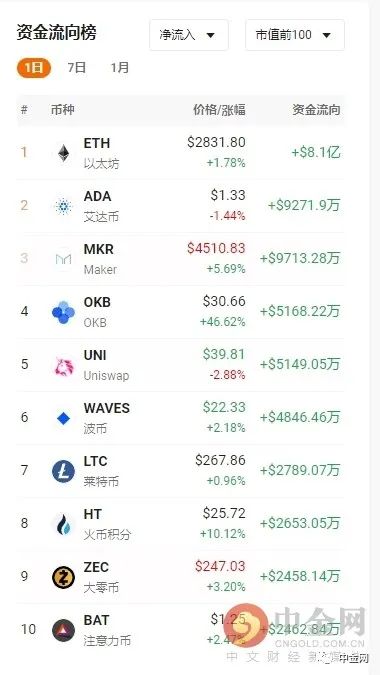Click the Huobi HT flame icon
Viewport: 380px width, 675px height.
64,524
